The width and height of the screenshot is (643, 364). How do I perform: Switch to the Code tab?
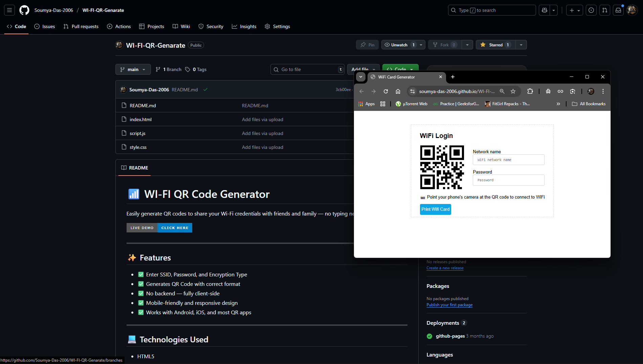coord(16,26)
